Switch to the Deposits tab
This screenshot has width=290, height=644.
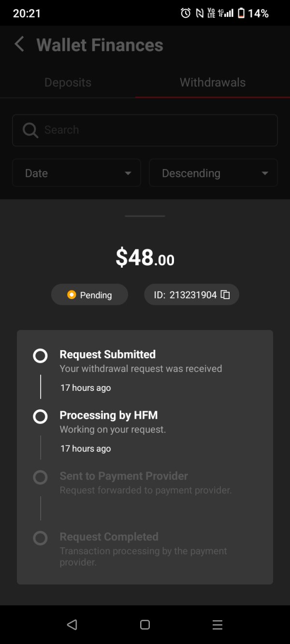click(68, 83)
